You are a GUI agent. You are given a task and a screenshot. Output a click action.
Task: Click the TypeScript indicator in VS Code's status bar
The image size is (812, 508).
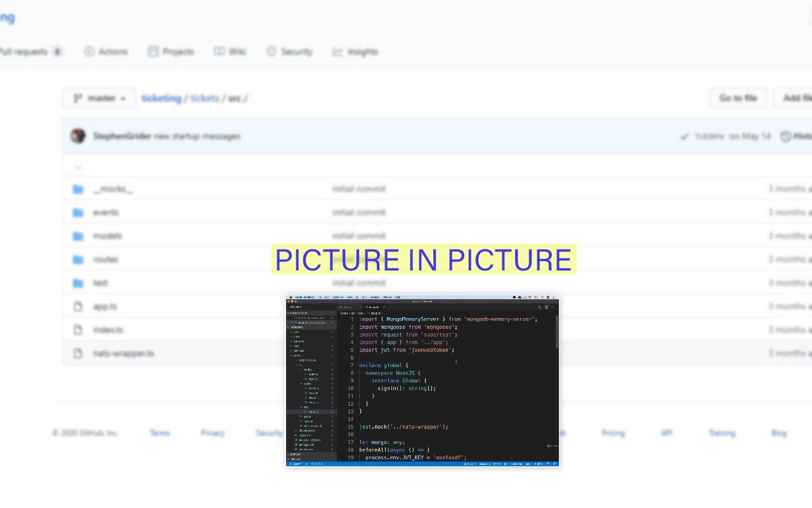pyautogui.click(x=515, y=464)
